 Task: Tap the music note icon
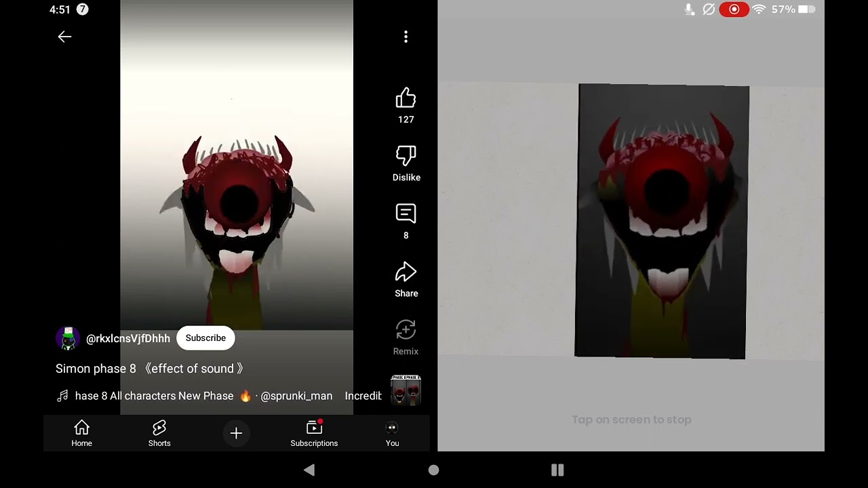tap(62, 396)
